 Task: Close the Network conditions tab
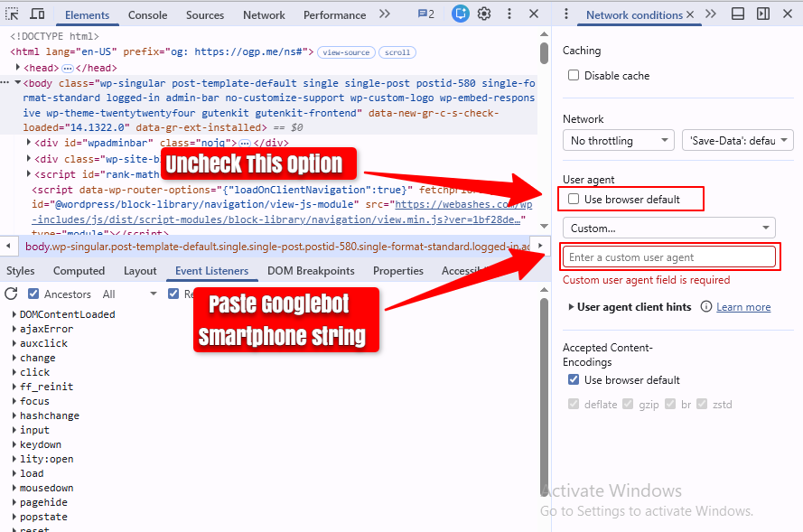(690, 14)
